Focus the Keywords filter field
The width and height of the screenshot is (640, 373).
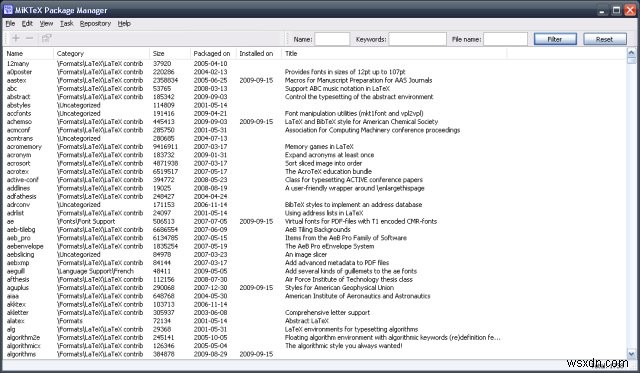click(418, 39)
